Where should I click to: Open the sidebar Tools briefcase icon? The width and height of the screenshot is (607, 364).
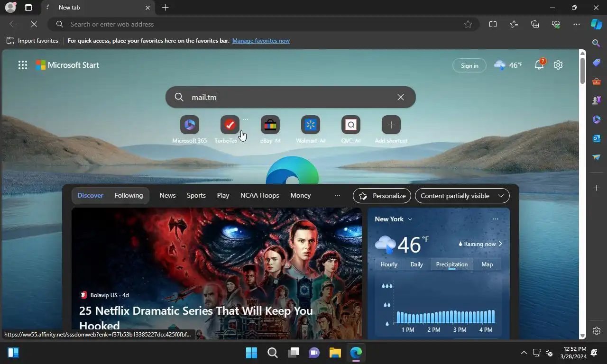(x=597, y=82)
